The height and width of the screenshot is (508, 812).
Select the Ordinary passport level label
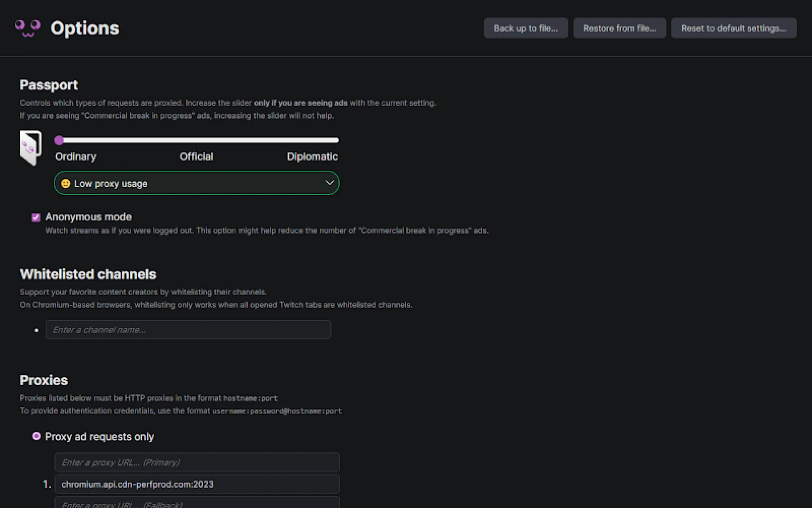tap(75, 157)
